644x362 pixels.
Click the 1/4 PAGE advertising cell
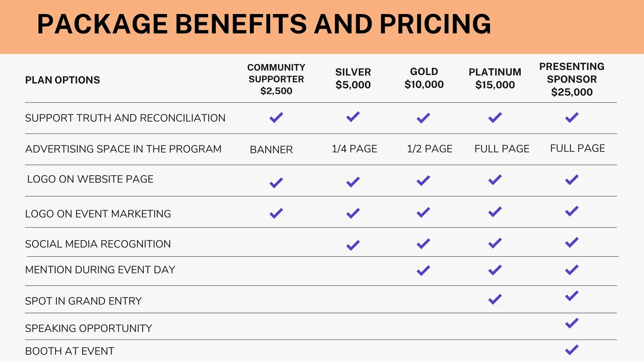pos(355,149)
